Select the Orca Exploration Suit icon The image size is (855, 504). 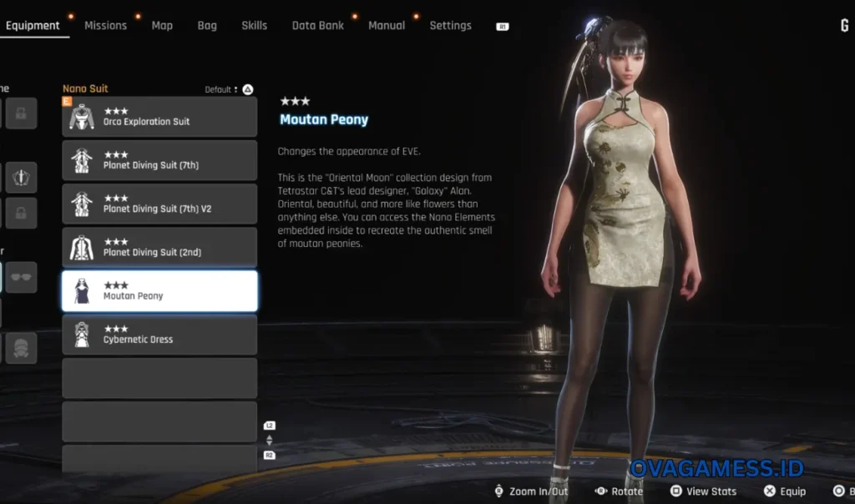[82, 117]
